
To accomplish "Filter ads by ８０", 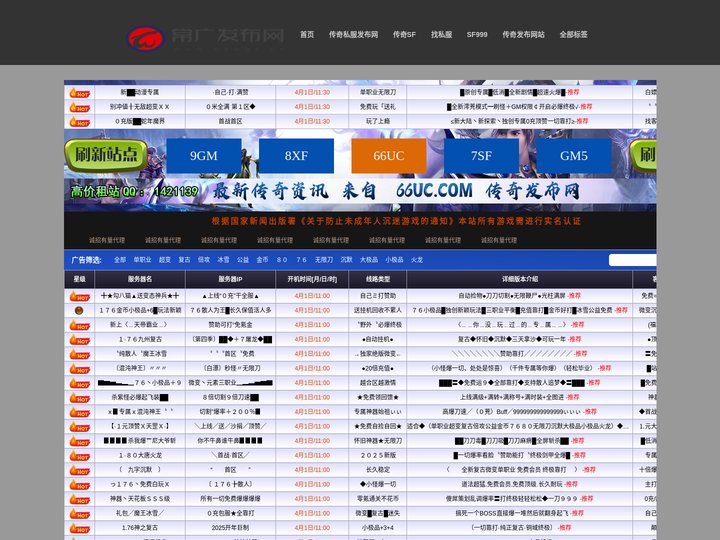I will 282,259.
